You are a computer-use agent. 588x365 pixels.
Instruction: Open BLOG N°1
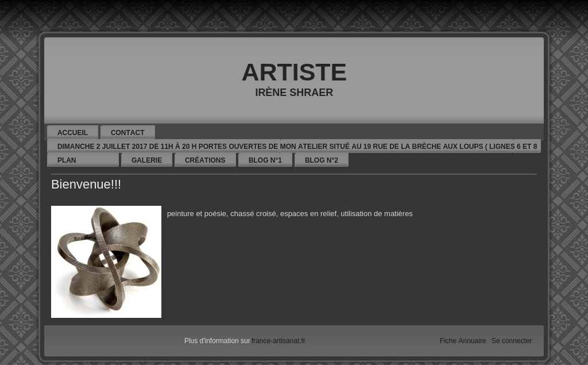(x=265, y=160)
